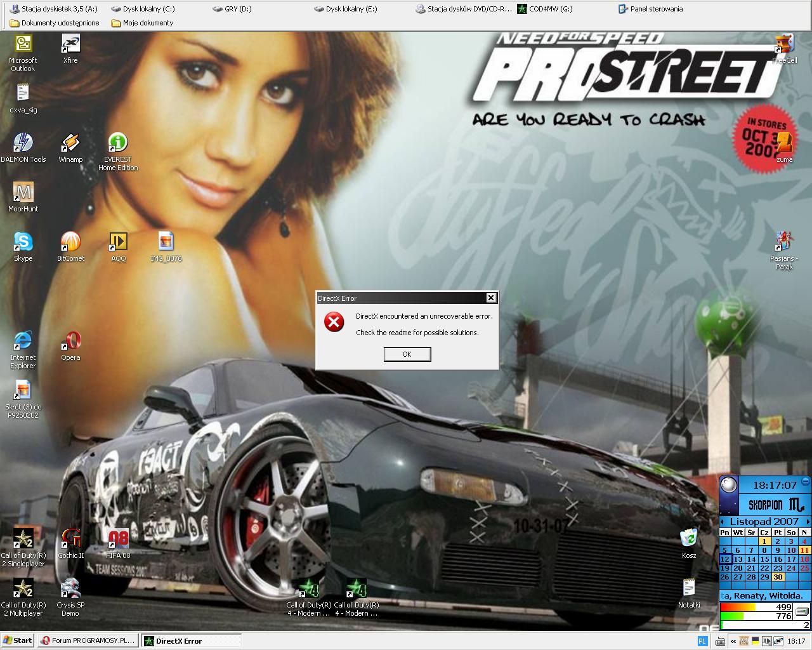
Task: Select the Xfire desktop shortcut
Action: (70, 50)
